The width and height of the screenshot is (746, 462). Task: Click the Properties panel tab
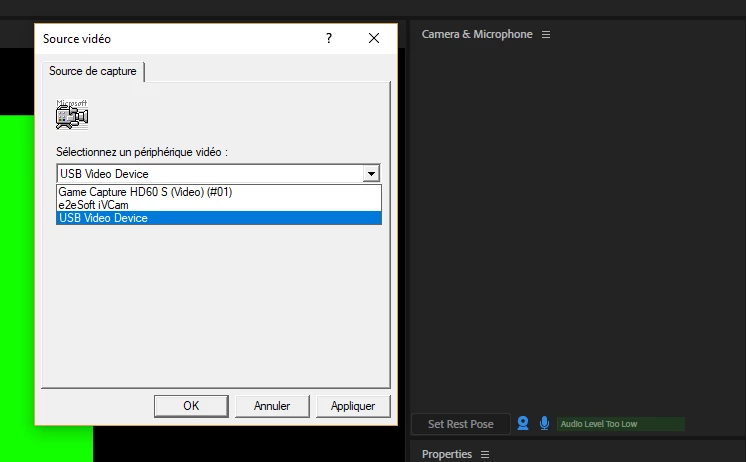447,454
